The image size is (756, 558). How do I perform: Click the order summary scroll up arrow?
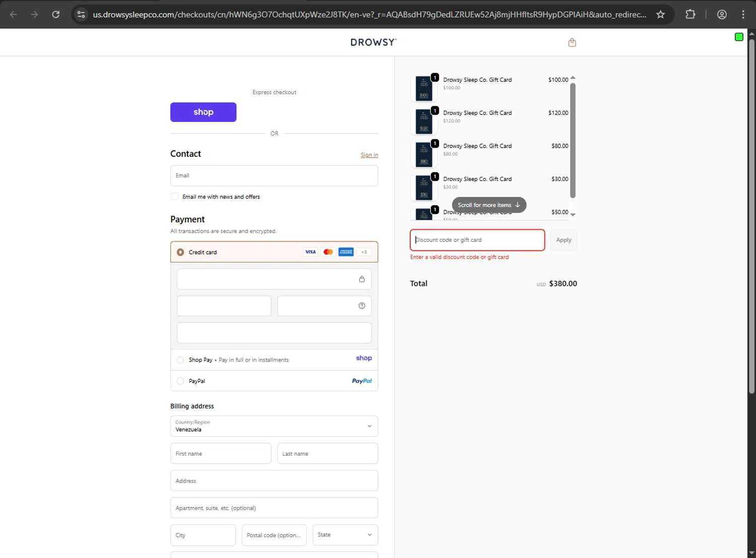click(573, 78)
